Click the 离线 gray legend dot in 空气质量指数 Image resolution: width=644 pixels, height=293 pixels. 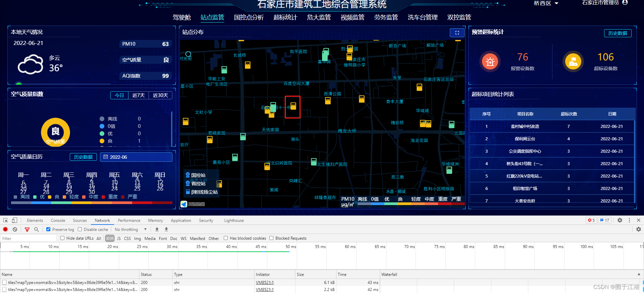[102, 119]
